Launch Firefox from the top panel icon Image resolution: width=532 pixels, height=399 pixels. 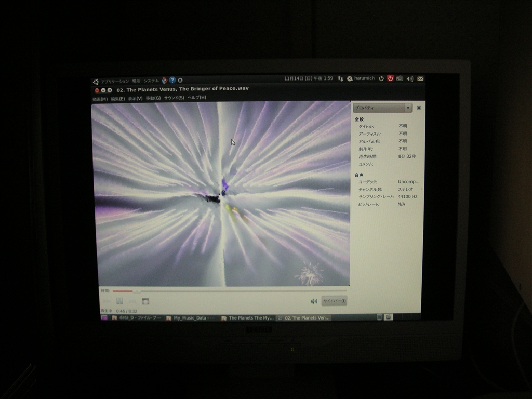click(x=165, y=81)
